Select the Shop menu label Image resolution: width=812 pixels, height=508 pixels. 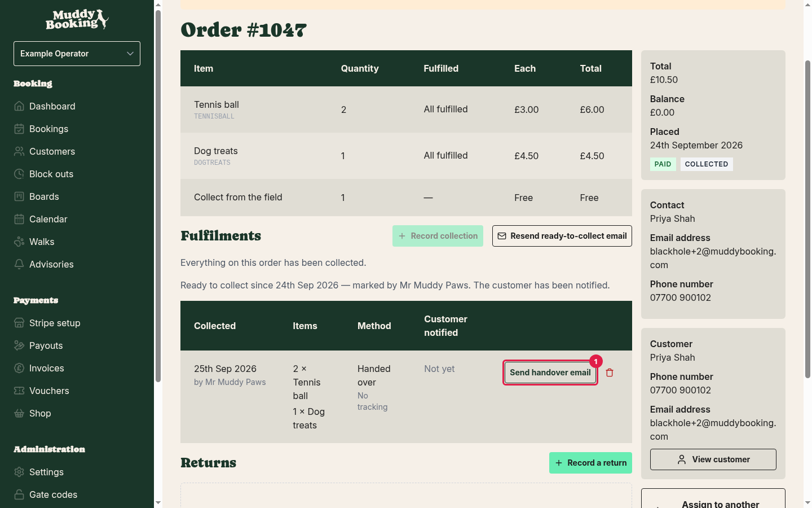click(x=40, y=413)
